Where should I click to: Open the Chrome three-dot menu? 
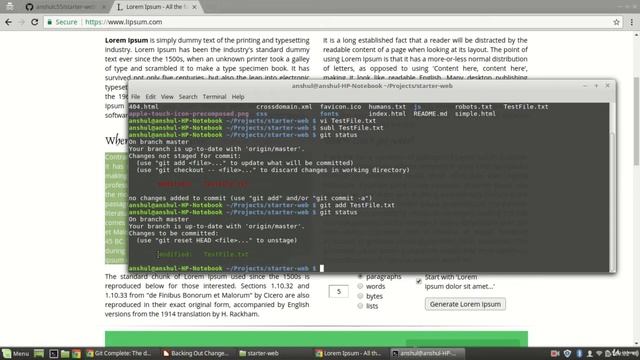coord(631,22)
